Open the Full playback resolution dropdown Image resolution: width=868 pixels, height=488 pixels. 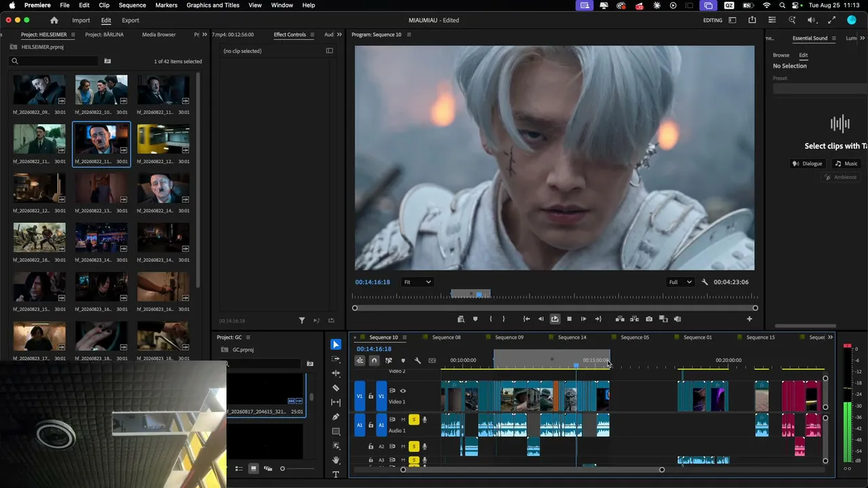[681, 282]
